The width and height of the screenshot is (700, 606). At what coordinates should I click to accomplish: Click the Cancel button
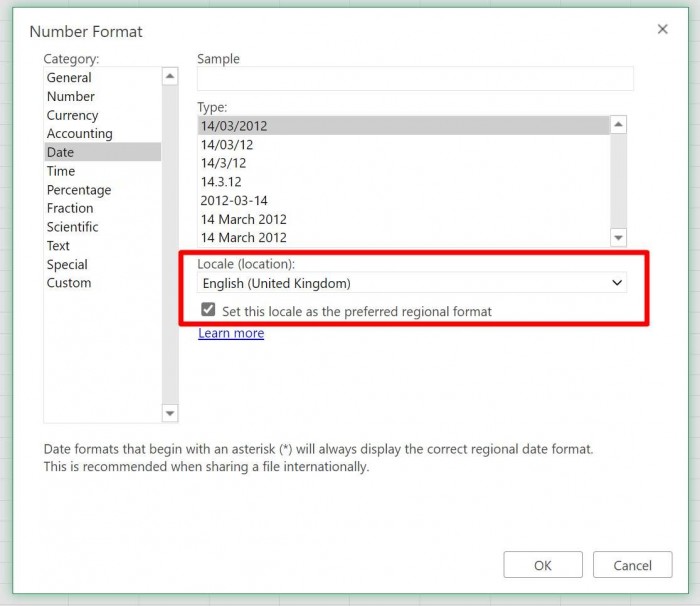633,565
